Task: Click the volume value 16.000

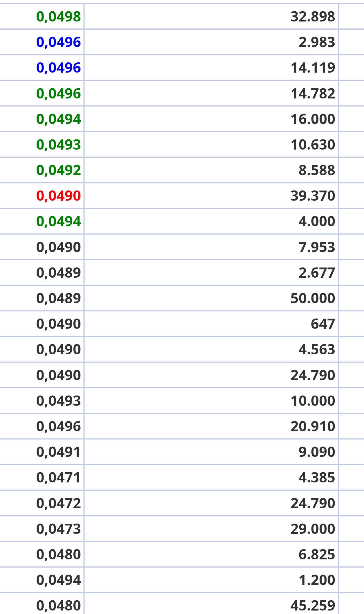Action: click(x=313, y=119)
